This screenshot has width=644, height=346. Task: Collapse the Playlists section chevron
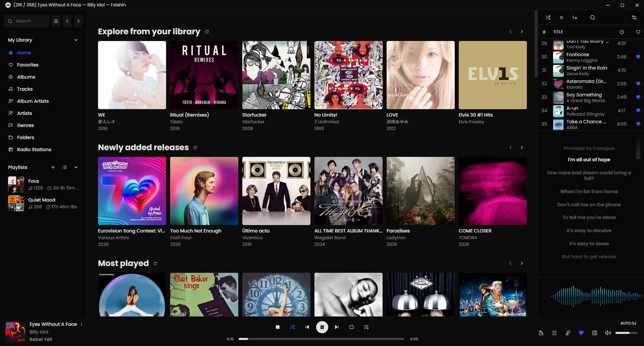point(76,167)
